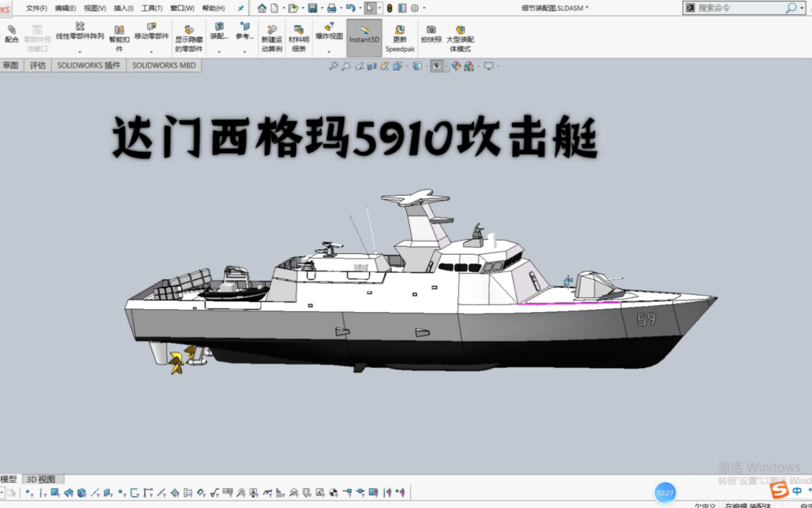
Task: Toggle 显示隐藏的零部件 (Show Hidden Components)
Action: pyautogui.click(x=188, y=37)
